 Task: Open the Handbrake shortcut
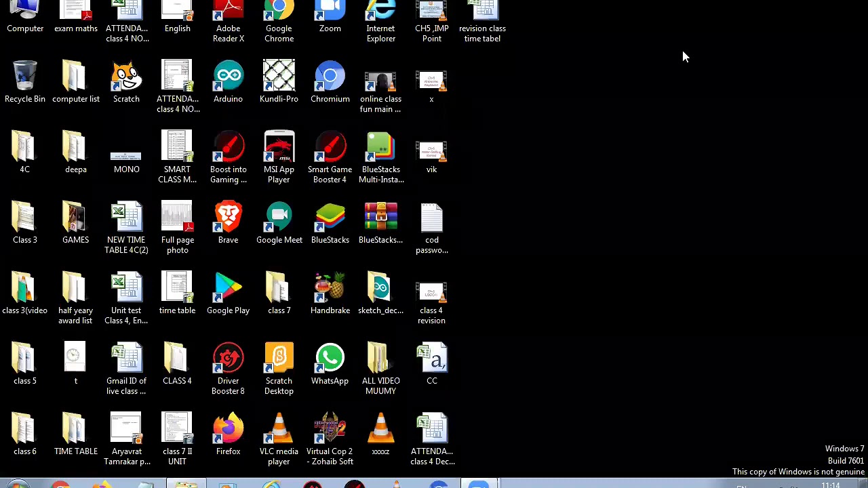tap(330, 293)
